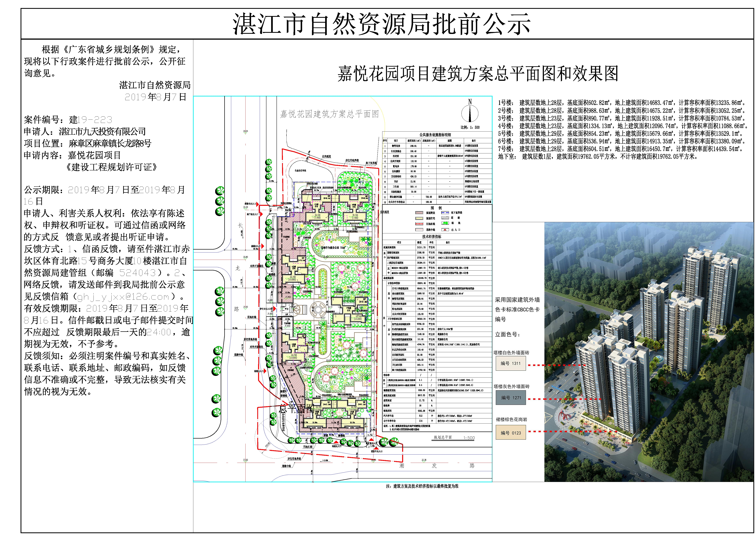Click the 绿地 green trees legend symbol
Viewport: 756px width, 535px height.
point(445,223)
